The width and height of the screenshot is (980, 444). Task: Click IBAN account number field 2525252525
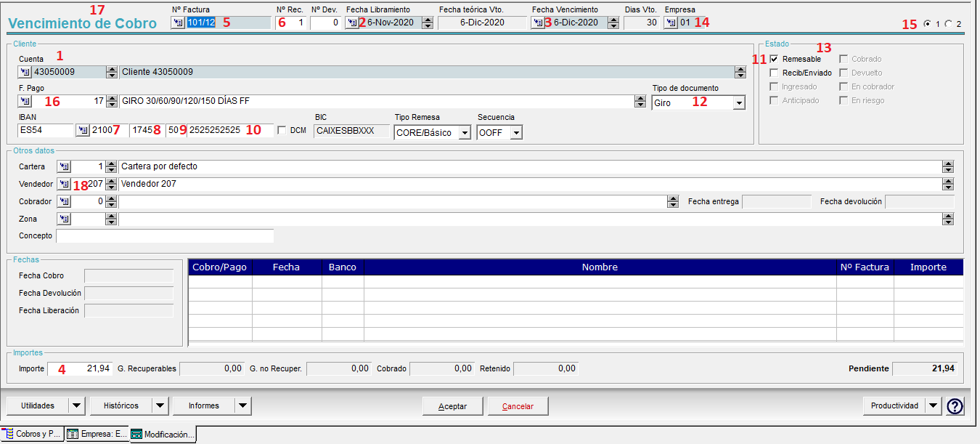coord(230,131)
